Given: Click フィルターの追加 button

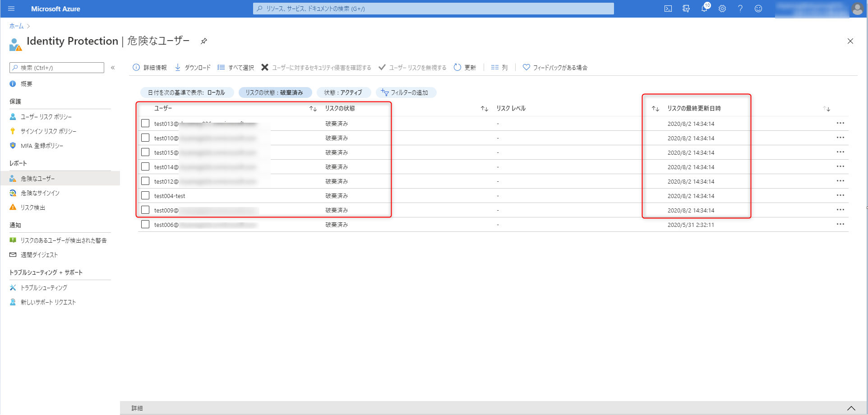Looking at the screenshot, I should (405, 92).
